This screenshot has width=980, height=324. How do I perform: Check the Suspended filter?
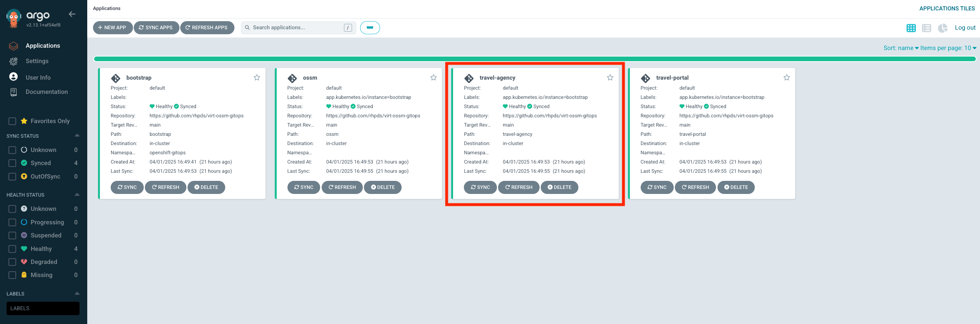(x=12, y=235)
